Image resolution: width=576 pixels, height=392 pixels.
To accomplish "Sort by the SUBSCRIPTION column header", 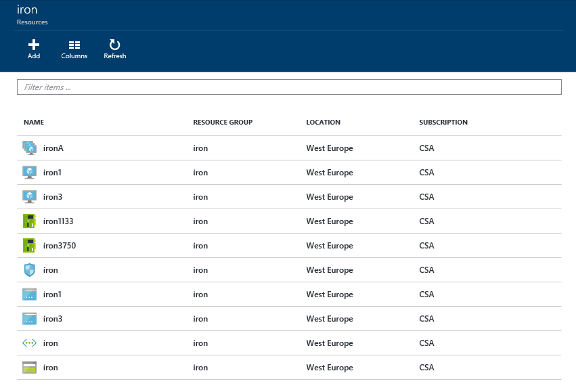I will tap(443, 123).
